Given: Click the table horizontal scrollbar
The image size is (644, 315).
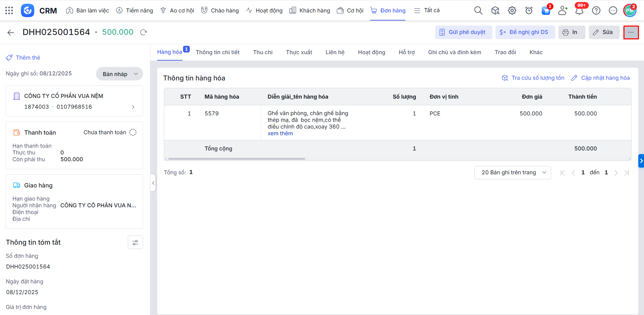Looking at the screenshot, I should click(x=237, y=159).
